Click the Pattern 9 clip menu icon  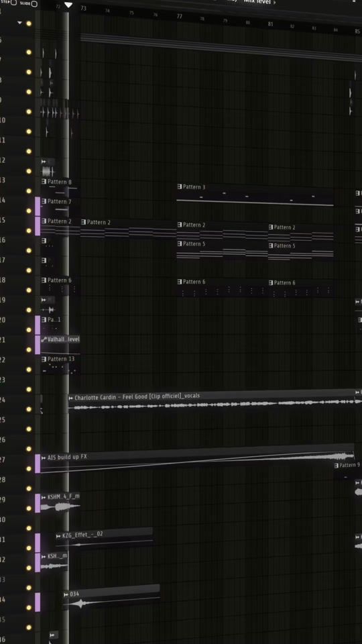click(x=337, y=466)
